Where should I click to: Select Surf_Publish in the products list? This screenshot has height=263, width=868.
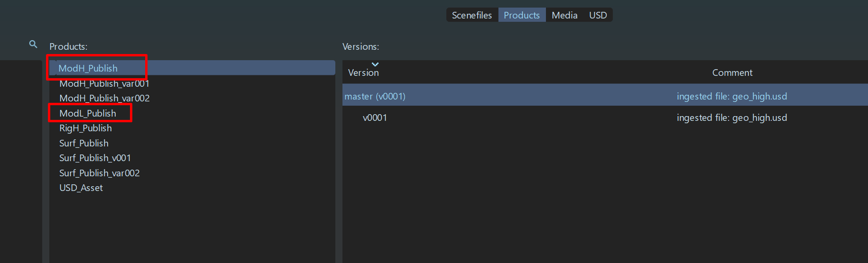(x=84, y=143)
